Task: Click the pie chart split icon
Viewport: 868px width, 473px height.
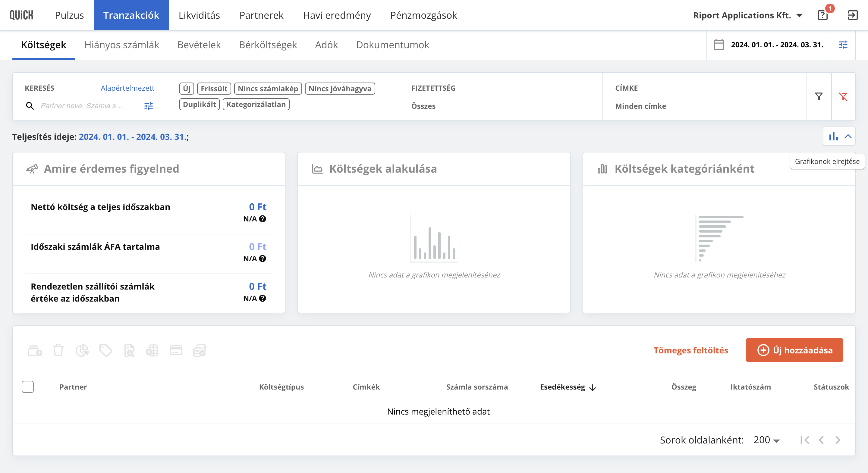Action: [82, 350]
